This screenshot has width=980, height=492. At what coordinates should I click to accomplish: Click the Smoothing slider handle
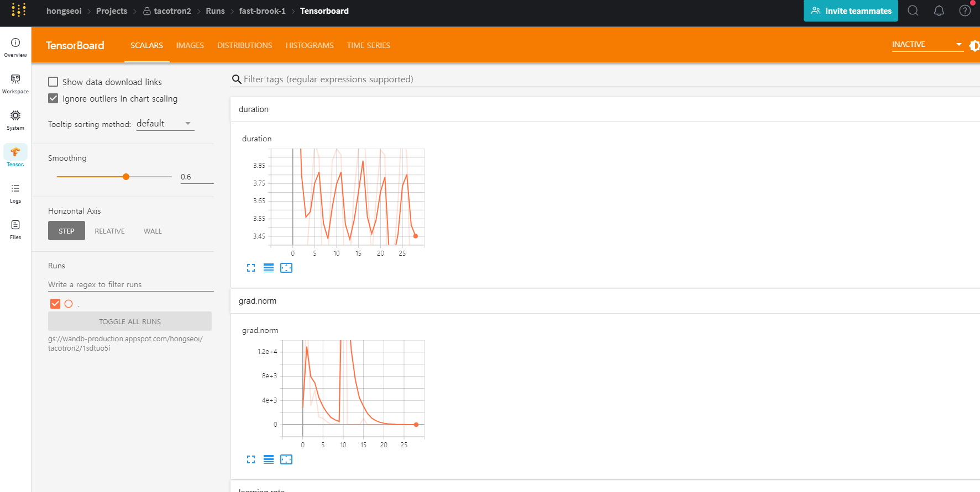click(126, 177)
